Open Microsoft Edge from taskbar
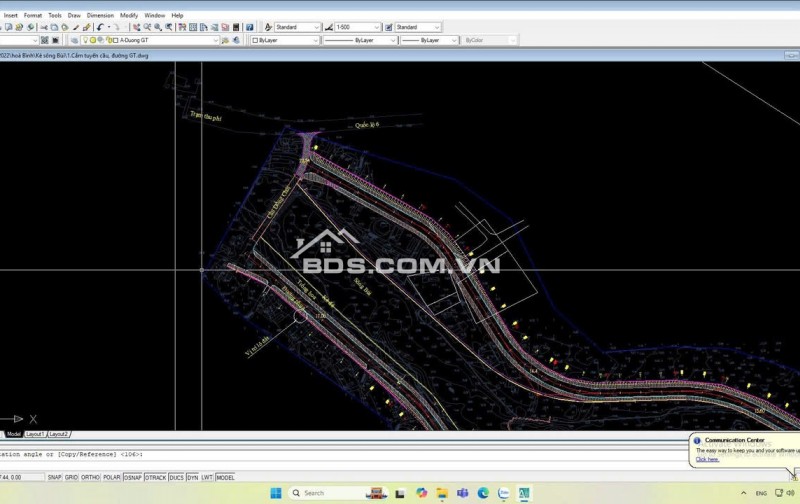800x504 pixels. pos(483,493)
